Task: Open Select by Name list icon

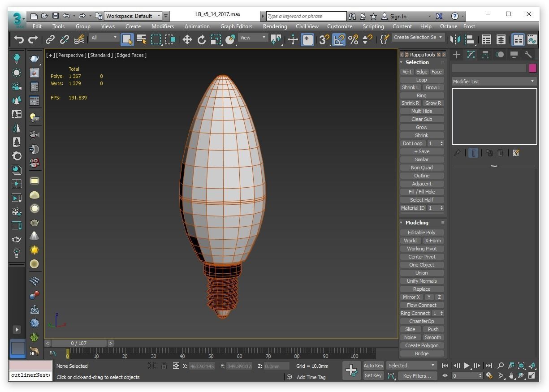Action: tap(142, 39)
